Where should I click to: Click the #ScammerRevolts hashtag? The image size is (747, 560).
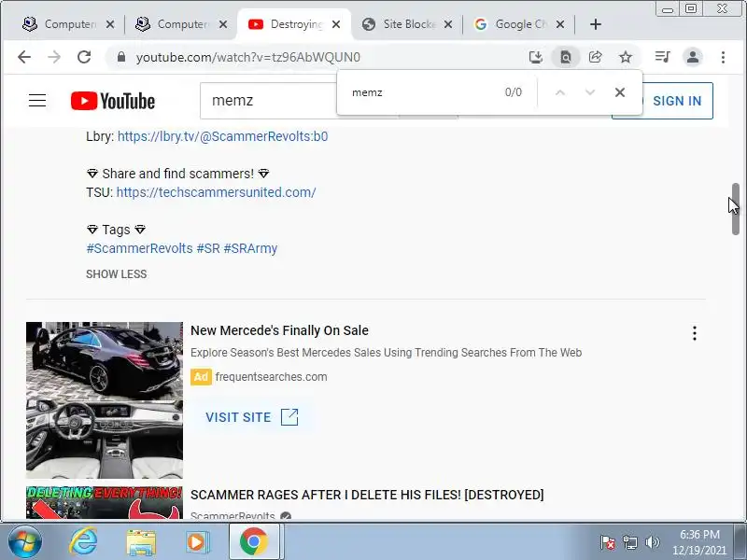(x=139, y=248)
